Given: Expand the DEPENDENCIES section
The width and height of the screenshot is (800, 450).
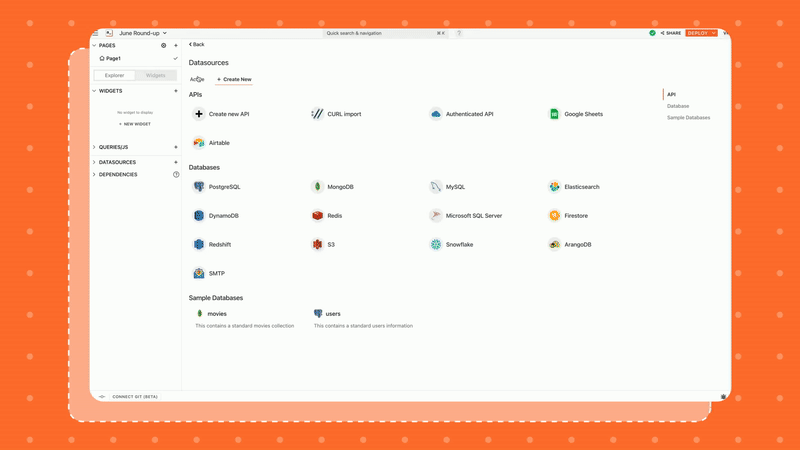Looking at the screenshot, I should (x=95, y=175).
